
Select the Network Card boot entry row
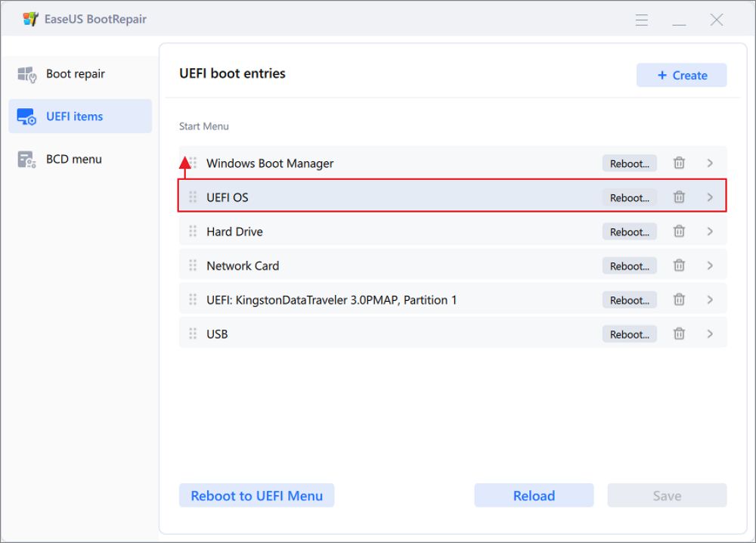pyautogui.click(x=378, y=266)
